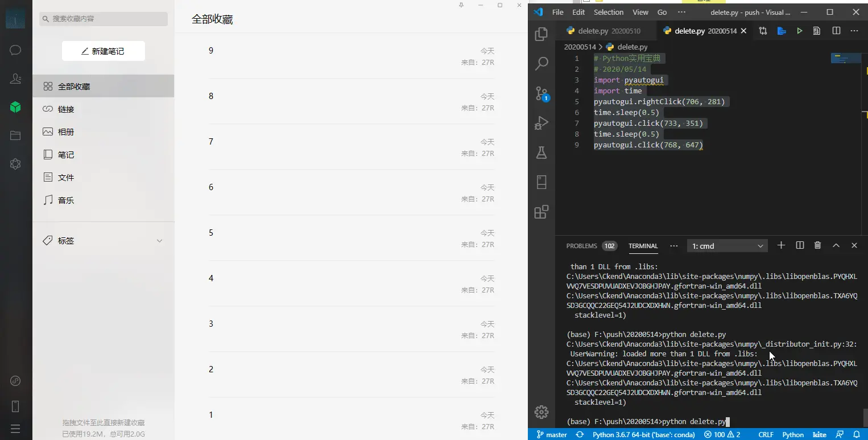This screenshot has height=440, width=868.
Task: Open the Extensions view icon
Action: (542, 212)
